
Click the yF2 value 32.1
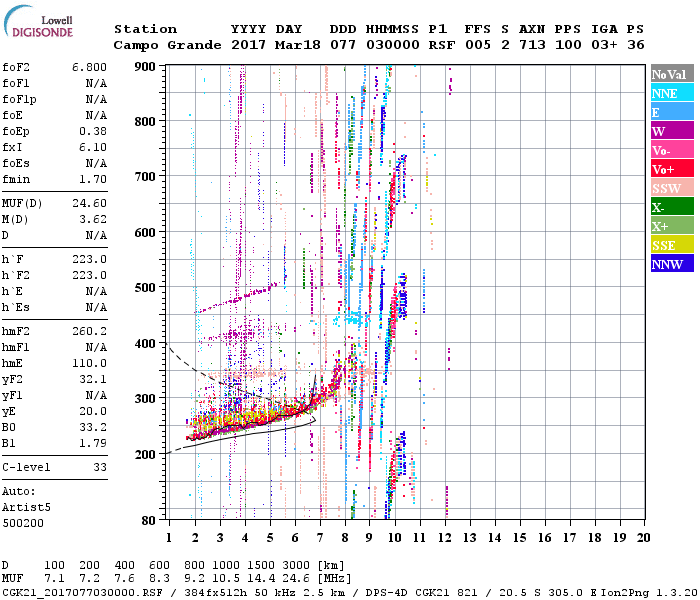93,379
